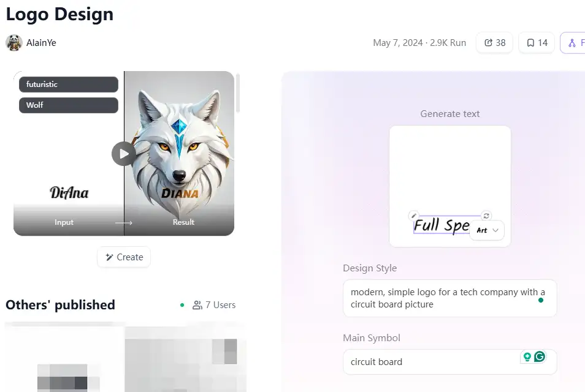Click the fork icon button at top right
Screen dimensions: 585x392
(x=573, y=43)
